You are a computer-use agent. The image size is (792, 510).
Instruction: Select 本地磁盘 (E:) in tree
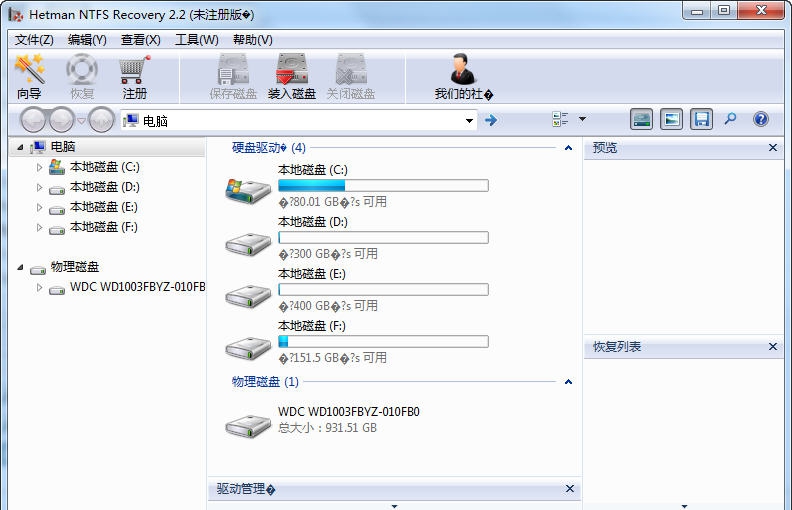click(104, 207)
